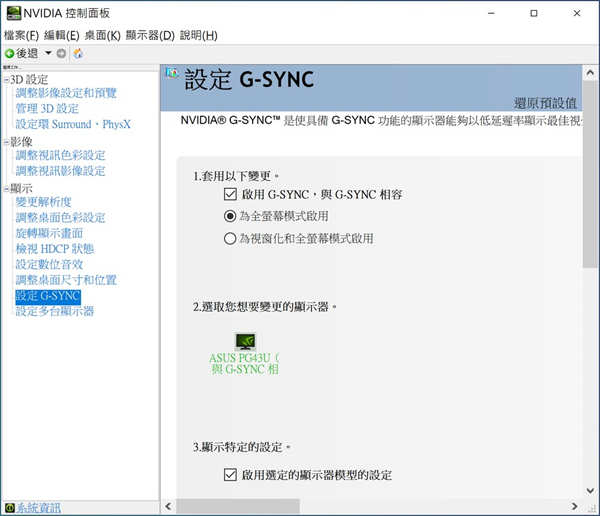Viewport: 600px width, 516px height.
Task: Click the vertical scrollbar thumb
Action: [x=590, y=174]
